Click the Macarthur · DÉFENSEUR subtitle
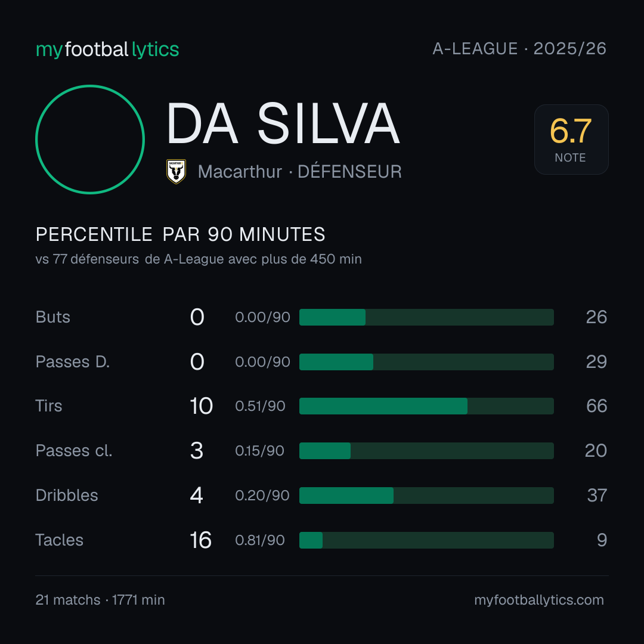Viewport: 644px width, 644px height. (x=300, y=172)
